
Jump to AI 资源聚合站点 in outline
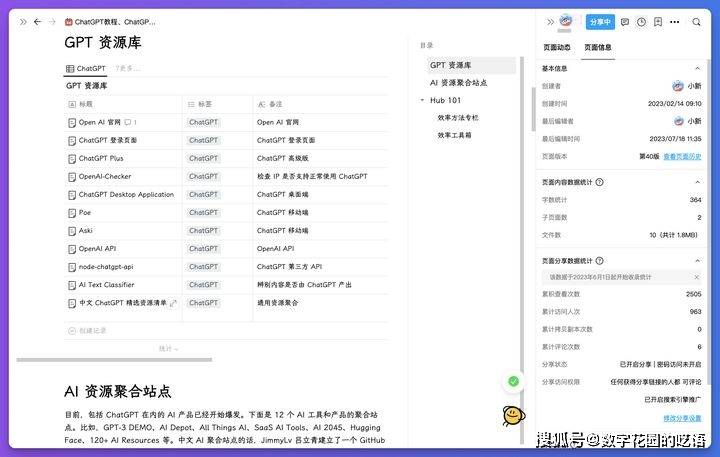point(458,83)
